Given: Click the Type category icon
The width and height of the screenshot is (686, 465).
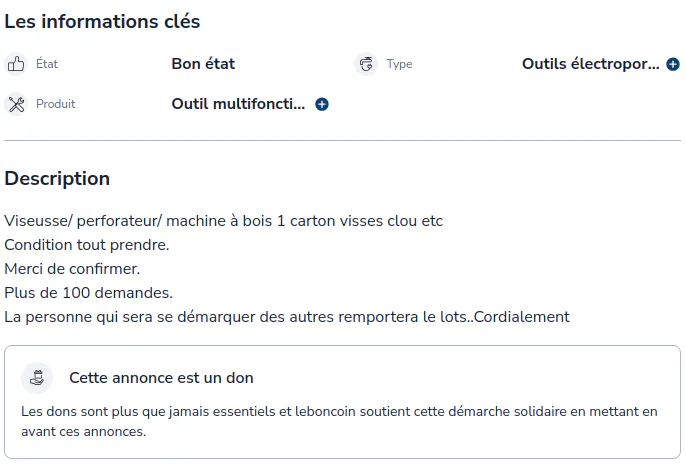Looking at the screenshot, I should tap(366, 64).
